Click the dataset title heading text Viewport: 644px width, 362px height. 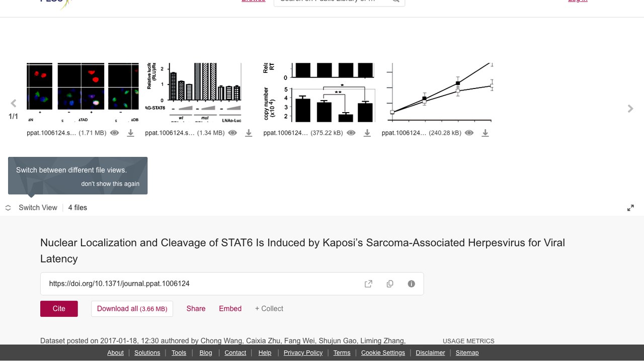(302, 250)
